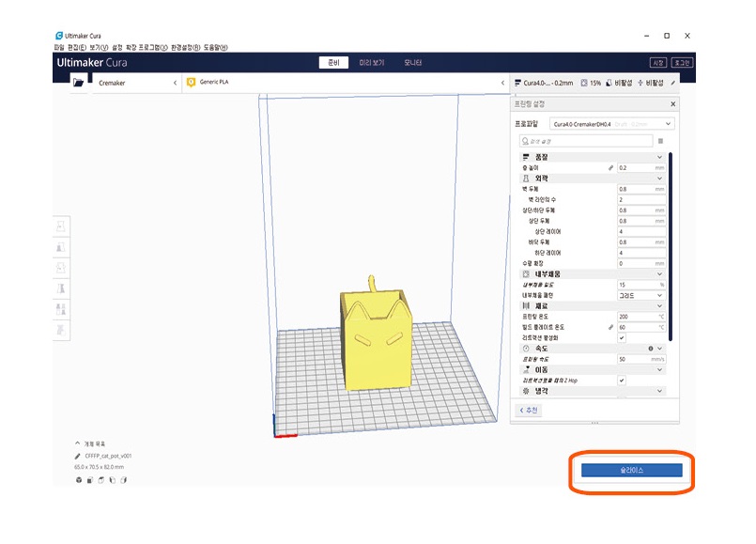Open the 도움말(H) menu
Image resolution: width=756 pixels, height=544 pixels.
215,47
